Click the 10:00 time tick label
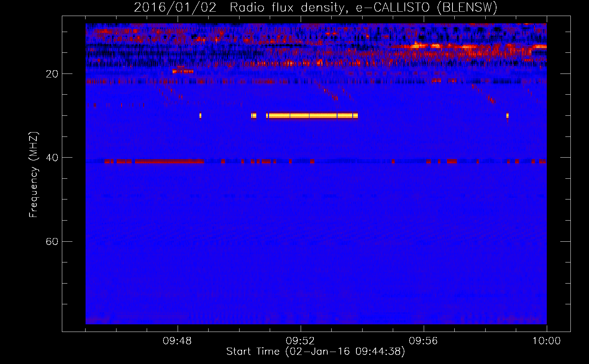The height and width of the screenshot is (364, 589). coord(546,341)
